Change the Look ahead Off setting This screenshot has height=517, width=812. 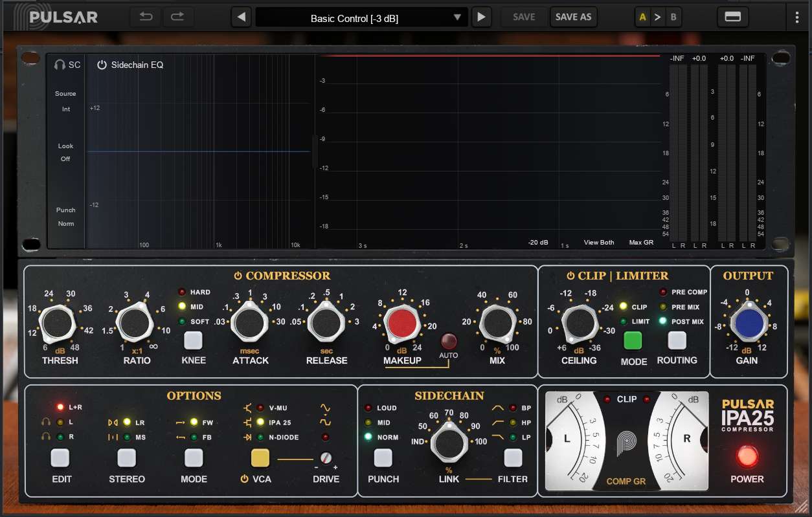(x=65, y=159)
